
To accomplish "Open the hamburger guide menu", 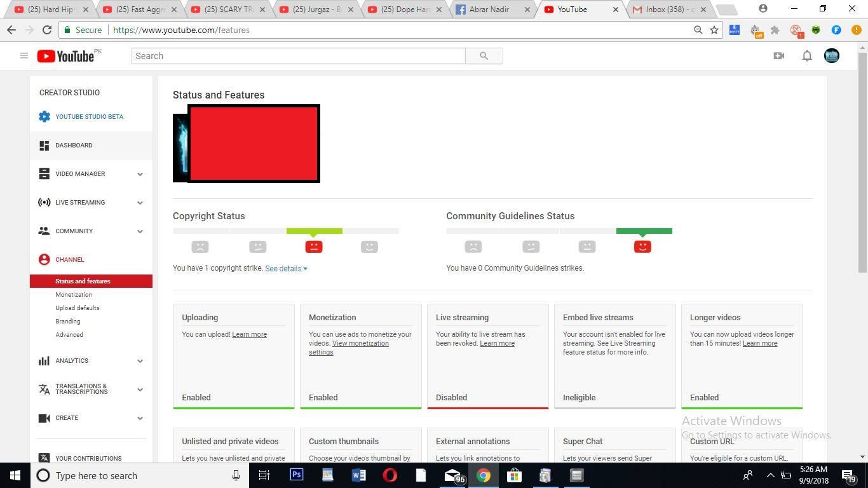I will pos(24,56).
